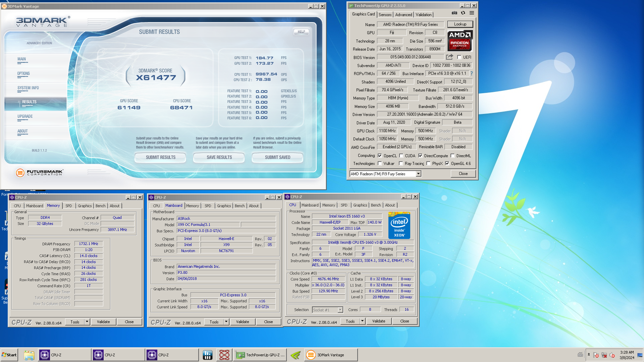The image size is (644, 362).
Task: Click the bus interface question mark
Action: click(471, 73)
